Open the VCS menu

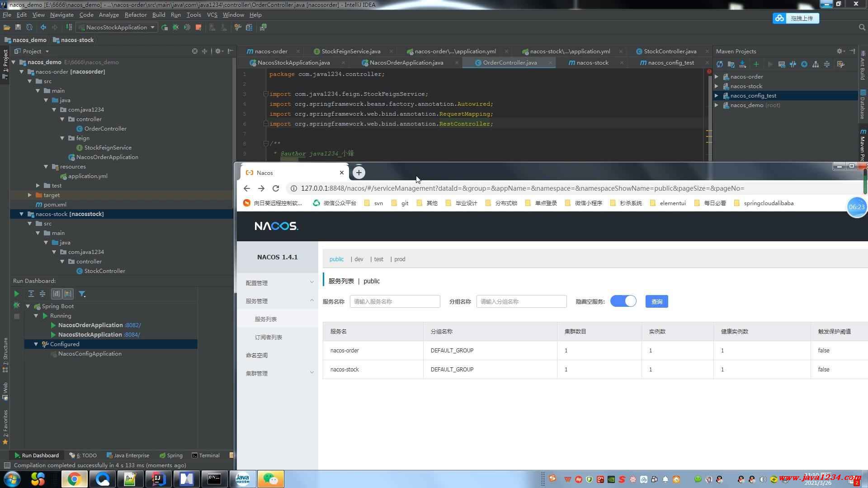click(x=212, y=15)
